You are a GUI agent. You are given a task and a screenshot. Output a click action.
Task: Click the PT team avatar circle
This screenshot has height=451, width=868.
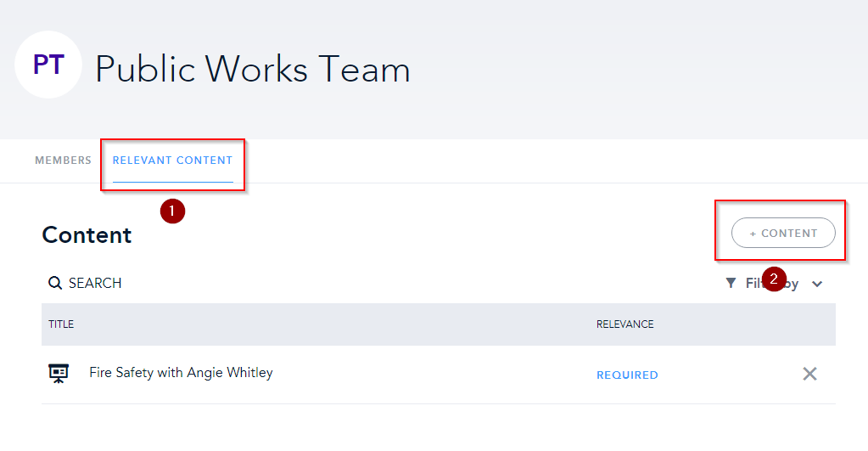pos(48,65)
